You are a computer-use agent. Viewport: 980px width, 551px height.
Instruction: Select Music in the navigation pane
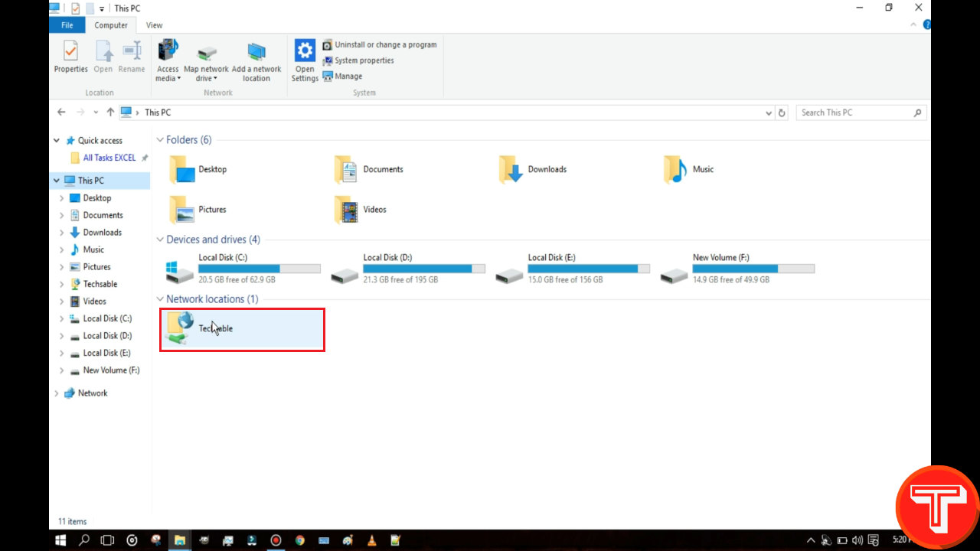[x=93, y=249]
